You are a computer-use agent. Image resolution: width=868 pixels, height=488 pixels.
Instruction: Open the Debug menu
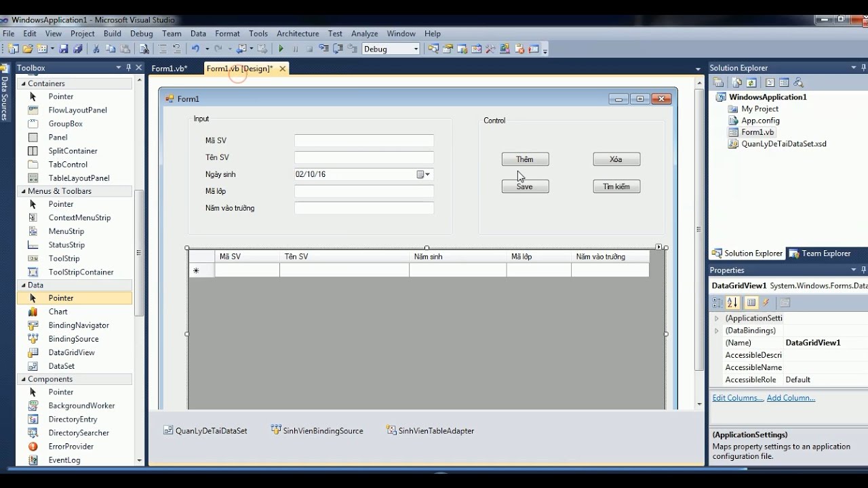(142, 33)
